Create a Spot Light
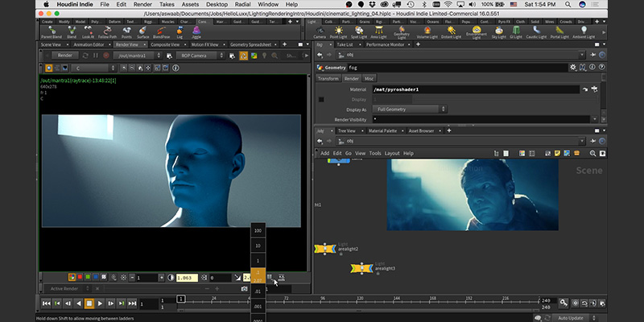The image size is (644, 322). [x=359, y=32]
